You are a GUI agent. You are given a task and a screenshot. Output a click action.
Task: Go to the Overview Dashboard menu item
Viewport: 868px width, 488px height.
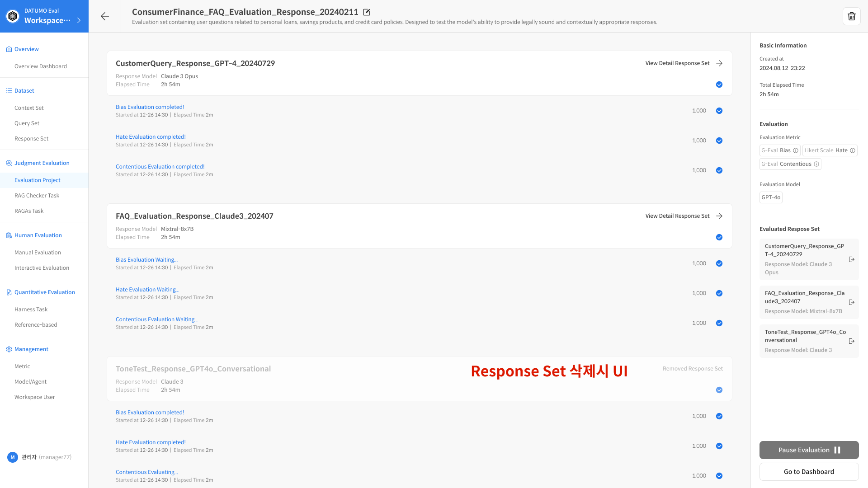coord(41,66)
